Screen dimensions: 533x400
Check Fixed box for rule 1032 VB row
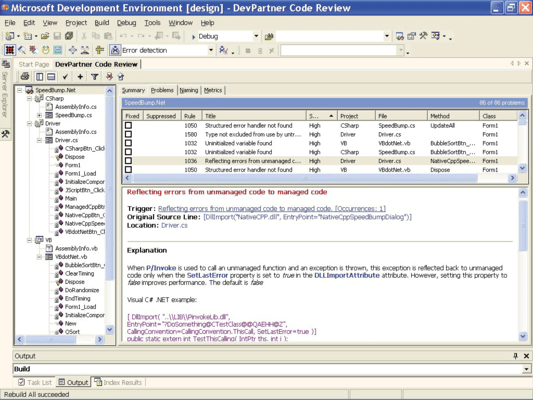[128, 143]
